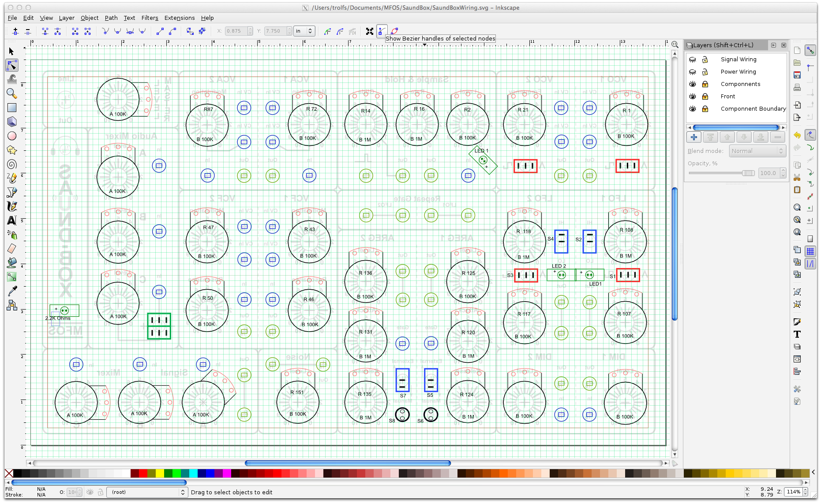
Task: Hide the Componnents layer
Action: pos(693,84)
